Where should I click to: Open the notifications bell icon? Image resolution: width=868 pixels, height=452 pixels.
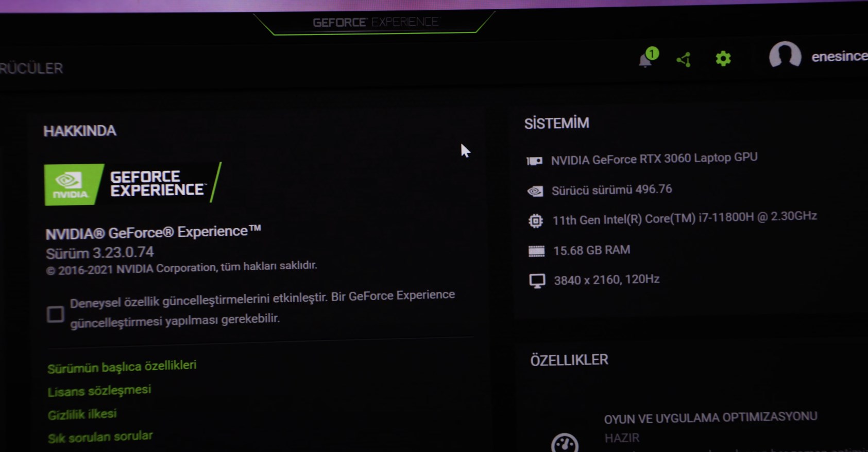(647, 58)
